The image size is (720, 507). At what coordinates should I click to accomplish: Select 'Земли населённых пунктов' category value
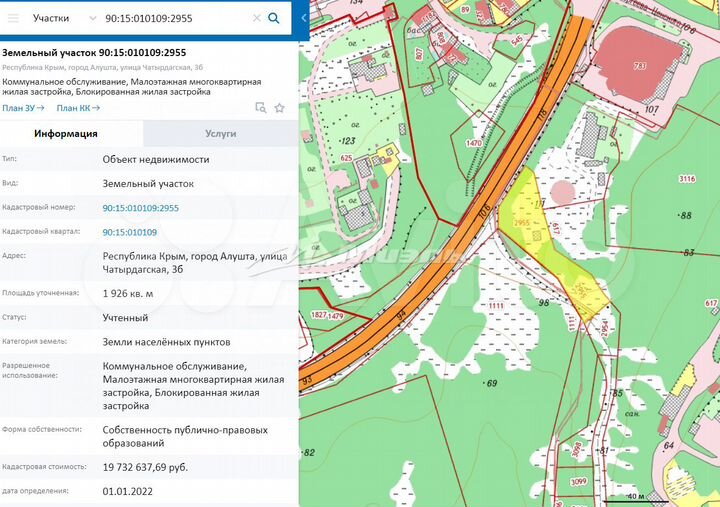coord(166,342)
